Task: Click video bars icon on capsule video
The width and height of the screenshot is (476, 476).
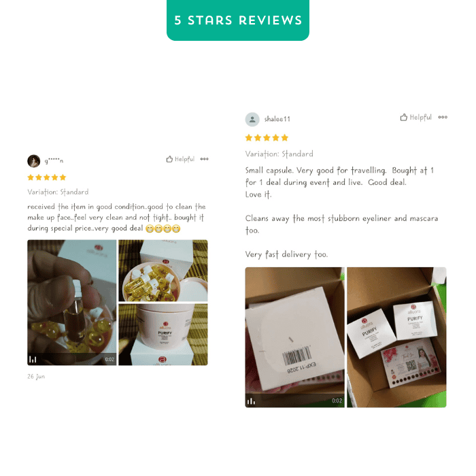Action: coord(33,360)
